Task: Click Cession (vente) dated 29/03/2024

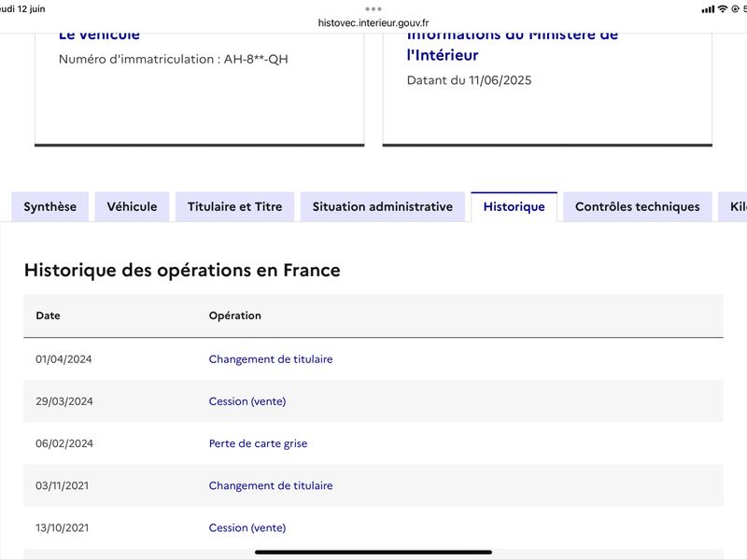Action: click(247, 401)
